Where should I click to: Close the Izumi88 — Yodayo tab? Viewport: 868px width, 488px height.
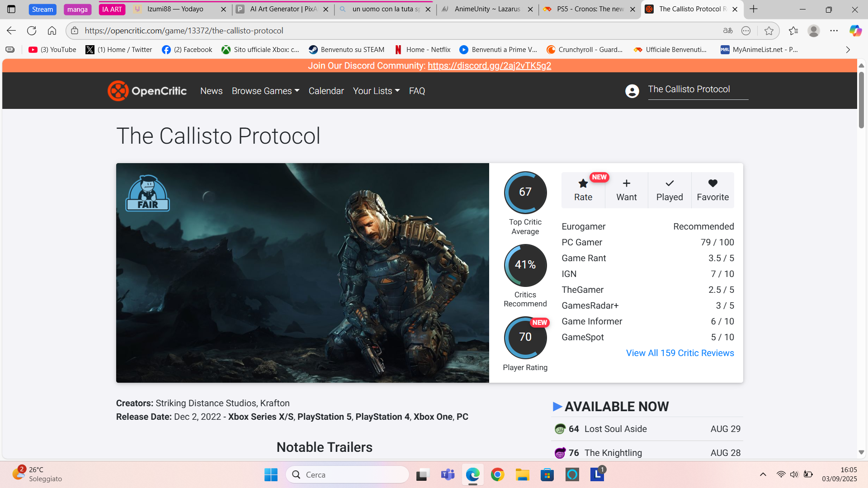point(223,9)
